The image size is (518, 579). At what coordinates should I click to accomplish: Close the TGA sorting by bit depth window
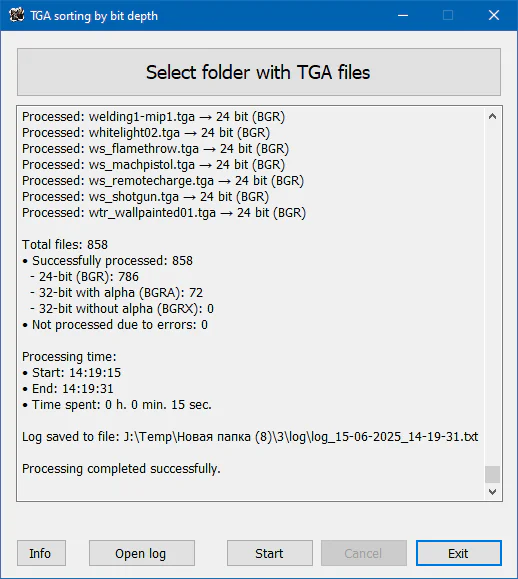(x=494, y=16)
